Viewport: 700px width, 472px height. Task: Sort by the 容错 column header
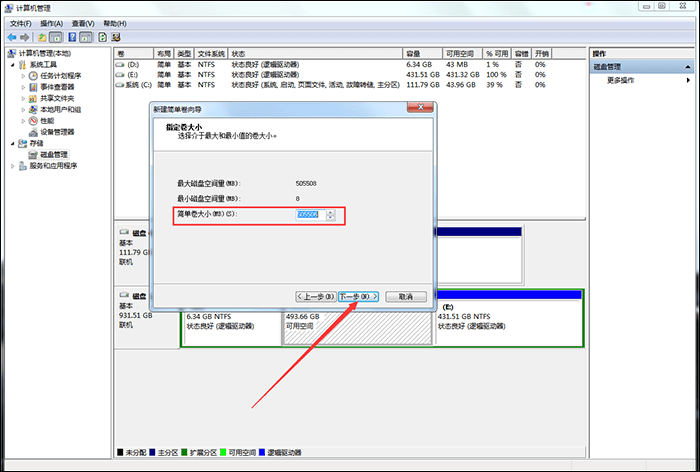pyautogui.click(x=521, y=54)
